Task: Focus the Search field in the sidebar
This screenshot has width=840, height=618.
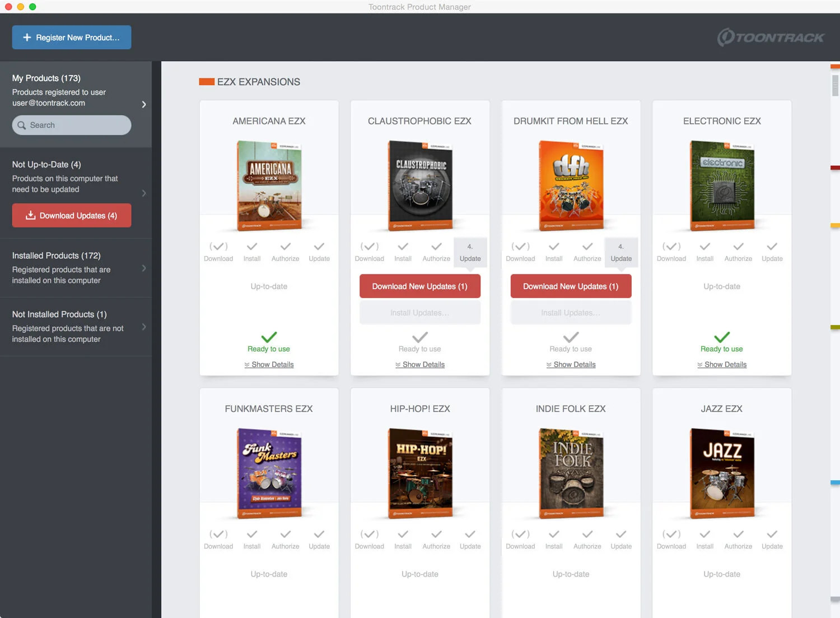Action: coord(72,125)
